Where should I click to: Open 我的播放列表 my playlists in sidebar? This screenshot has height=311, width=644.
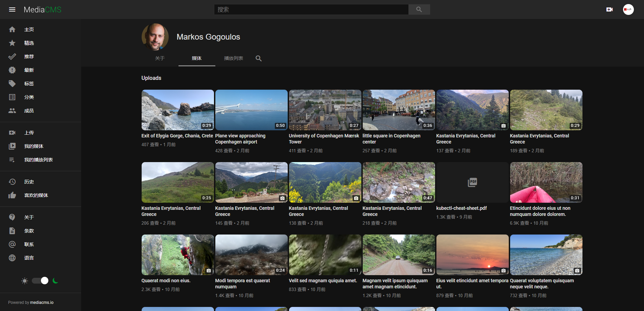click(x=38, y=160)
